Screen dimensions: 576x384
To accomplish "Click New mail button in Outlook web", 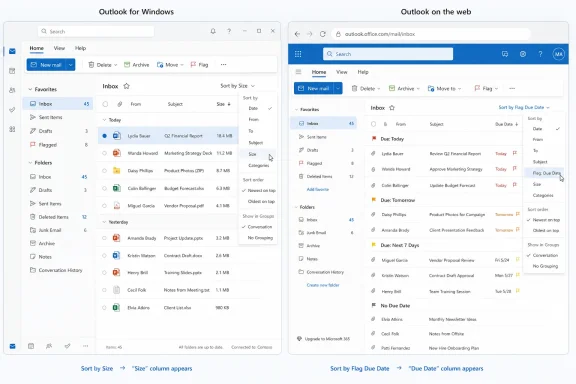I will point(313,89).
